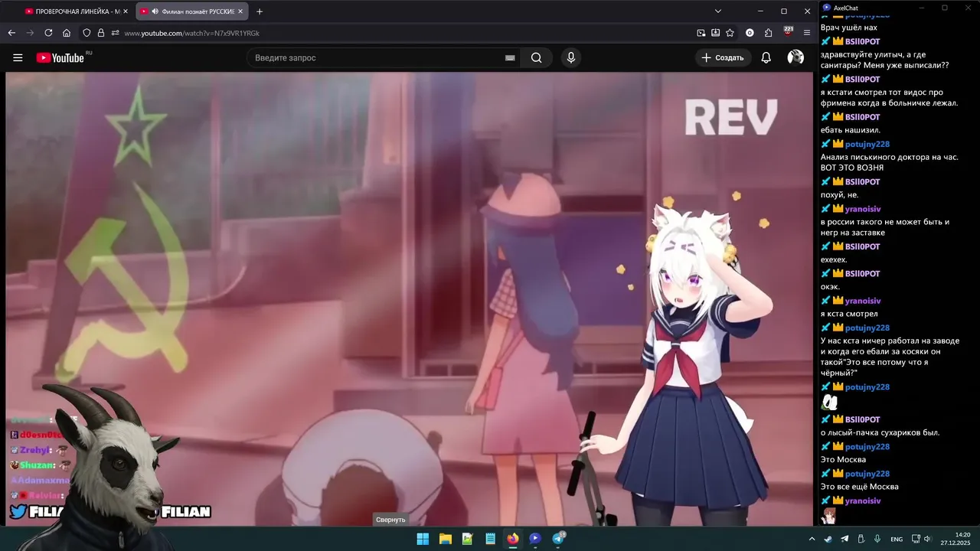Click the Shuzan name in overlay chat
The width and height of the screenshot is (980, 551).
point(38,465)
